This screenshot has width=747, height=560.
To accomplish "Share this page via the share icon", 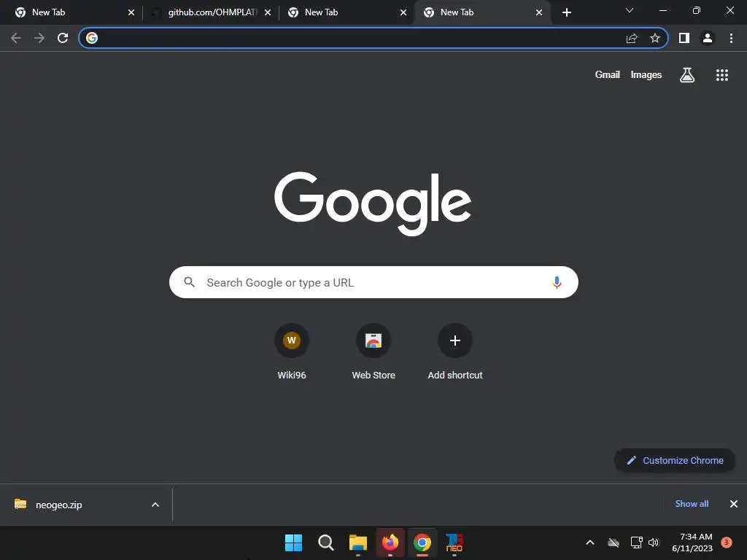I will click(632, 38).
